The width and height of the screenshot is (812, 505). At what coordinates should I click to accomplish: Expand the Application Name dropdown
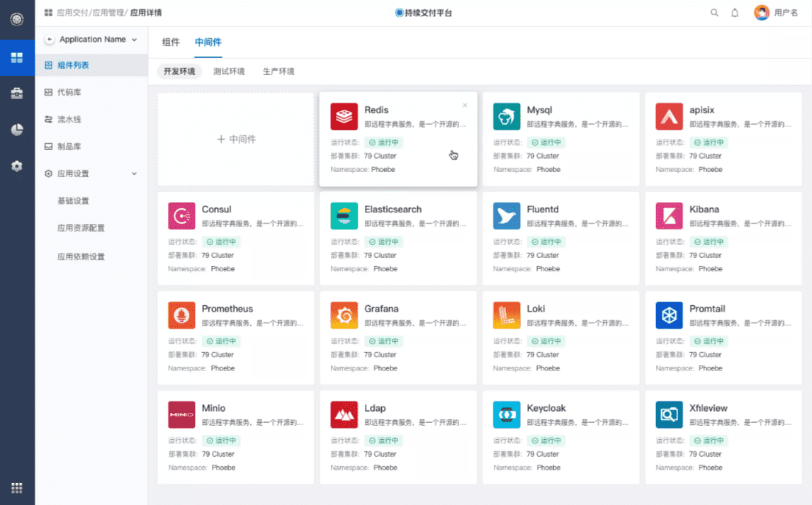tap(135, 40)
